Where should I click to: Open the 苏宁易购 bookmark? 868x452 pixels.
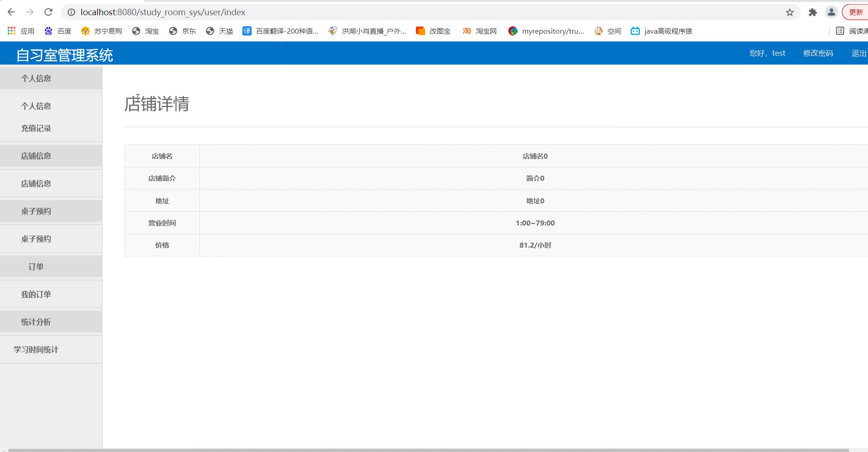point(102,31)
